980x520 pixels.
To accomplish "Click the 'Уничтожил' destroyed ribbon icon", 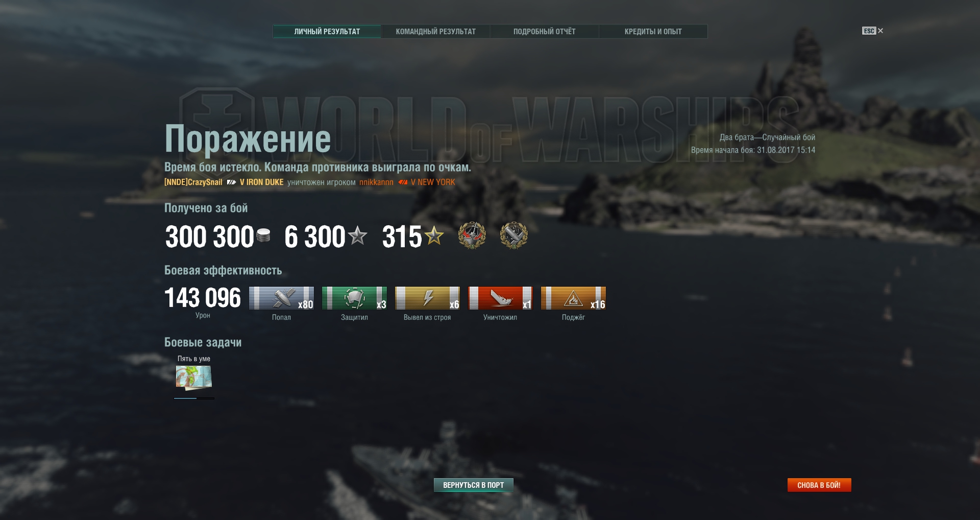I will 500,298.
